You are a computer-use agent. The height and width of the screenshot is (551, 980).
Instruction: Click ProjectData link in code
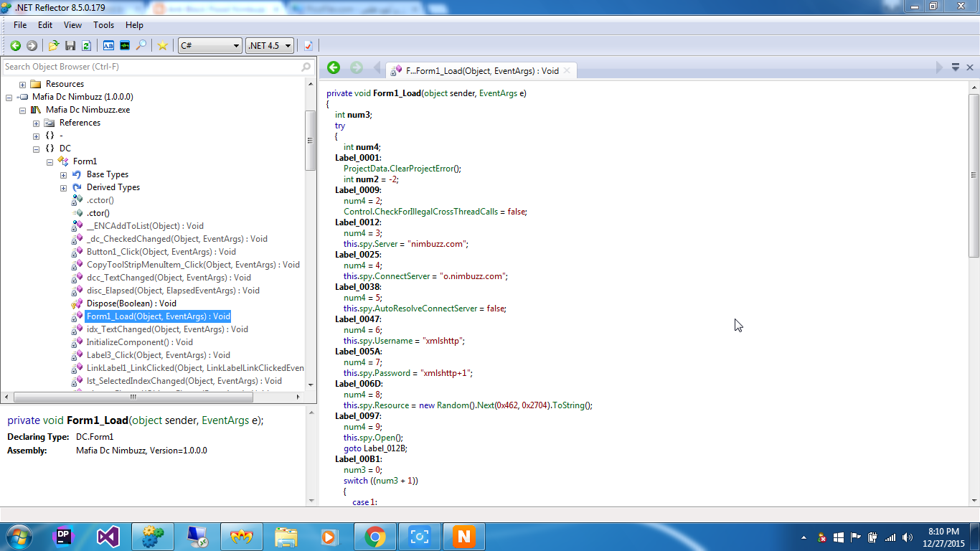click(x=365, y=169)
